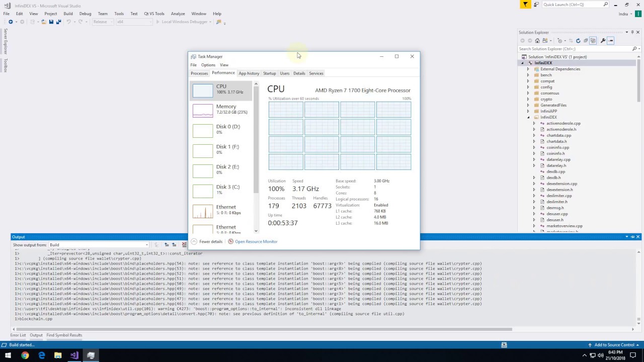Open Services tab in Task Manager
This screenshot has height=362, width=644.
[316, 73]
